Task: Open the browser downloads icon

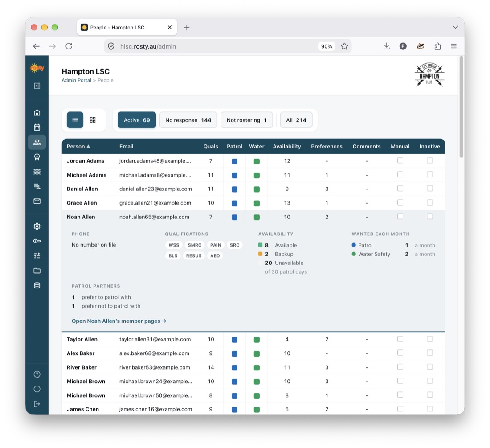Action: [387, 46]
